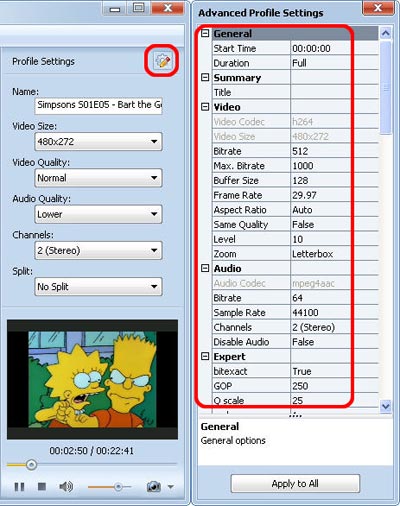
Task: Click the Buffer Size property label
Action: (236, 180)
